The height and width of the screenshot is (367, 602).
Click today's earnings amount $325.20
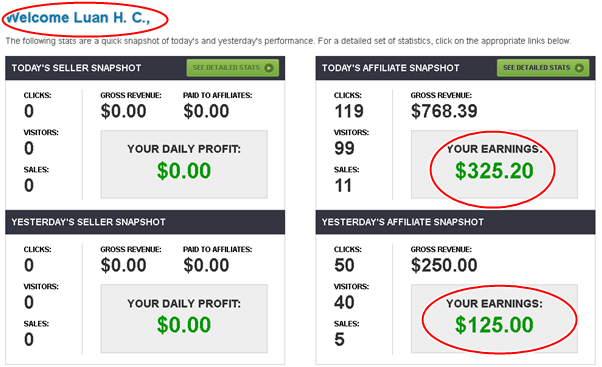pos(494,171)
